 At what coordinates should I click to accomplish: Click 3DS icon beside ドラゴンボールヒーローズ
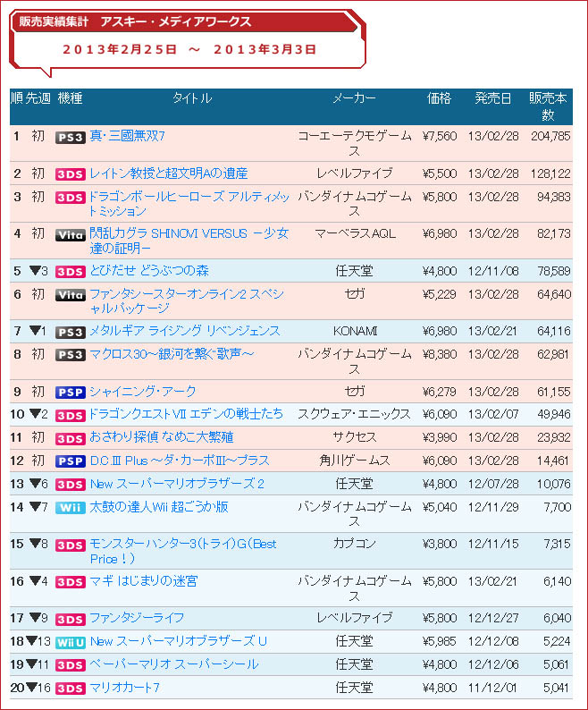[71, 198]
